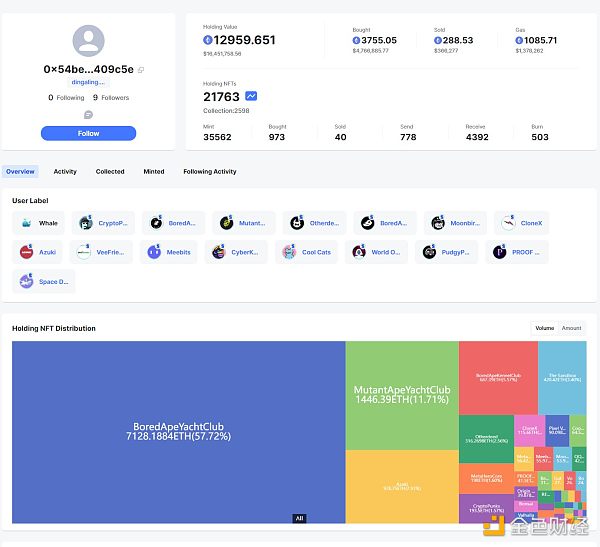This screenshot has height=547, width=600.
Task: Open the Azuki label badge
Action: coord(40,252)
